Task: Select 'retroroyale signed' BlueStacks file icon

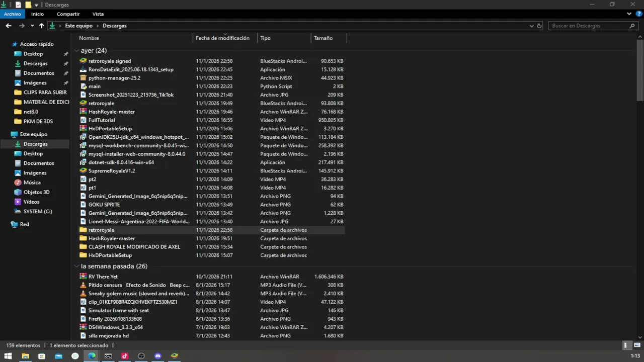Action: [84, 61]
